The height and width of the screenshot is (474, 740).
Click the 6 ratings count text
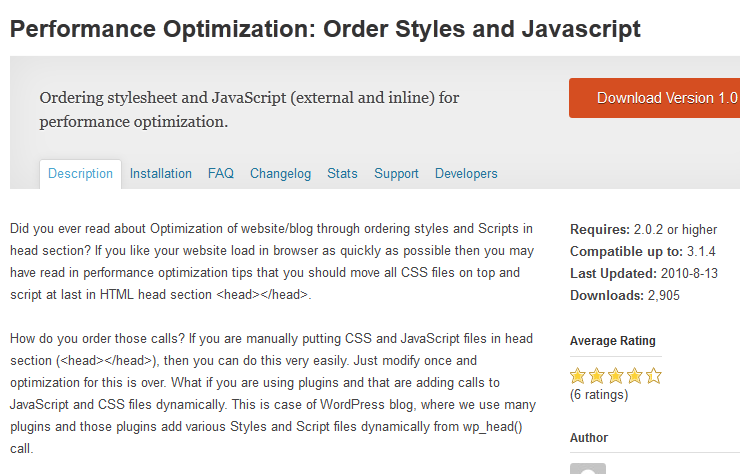click(x=599, y=395)
